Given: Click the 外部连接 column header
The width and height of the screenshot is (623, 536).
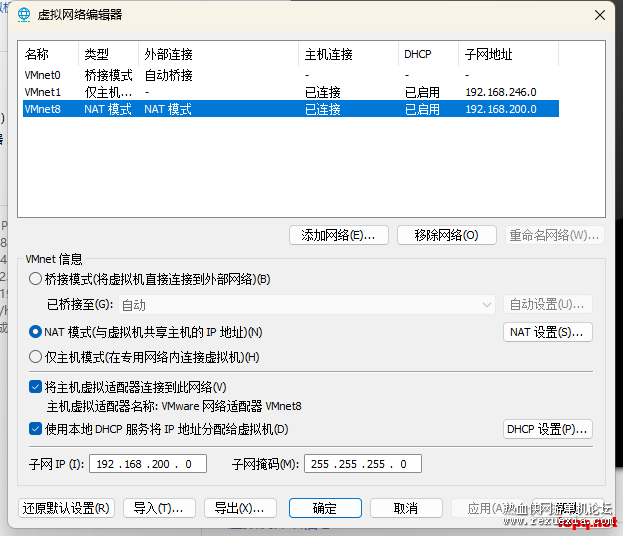Looking at the screenshot, I should coord(219,54).
